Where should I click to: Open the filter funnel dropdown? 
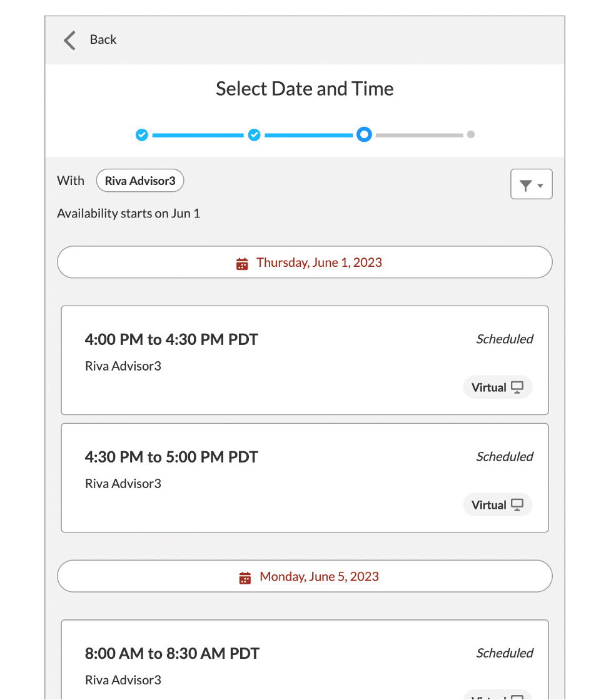(x=531, y=184)
